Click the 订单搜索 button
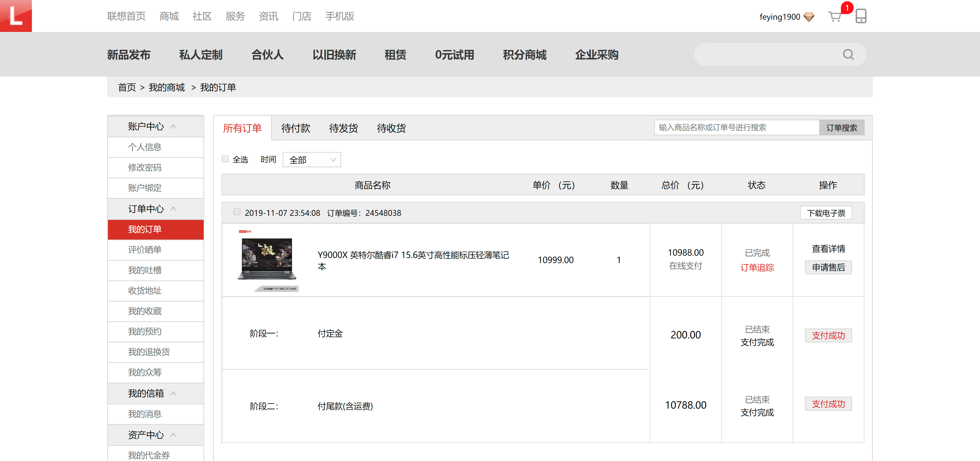The width and height of the screenshot is (980, 461). pyautogui.click(x=841, y=127)
